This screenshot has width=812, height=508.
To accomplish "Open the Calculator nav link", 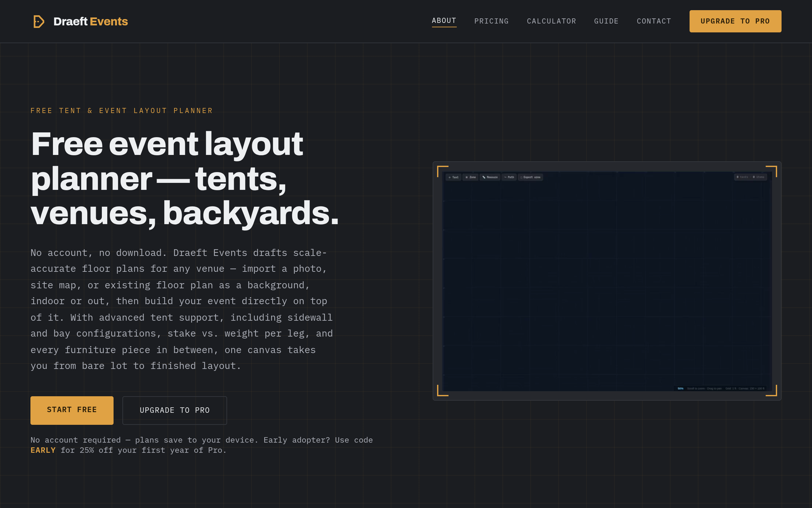I will pyautogui.click(x=551, y=21).
